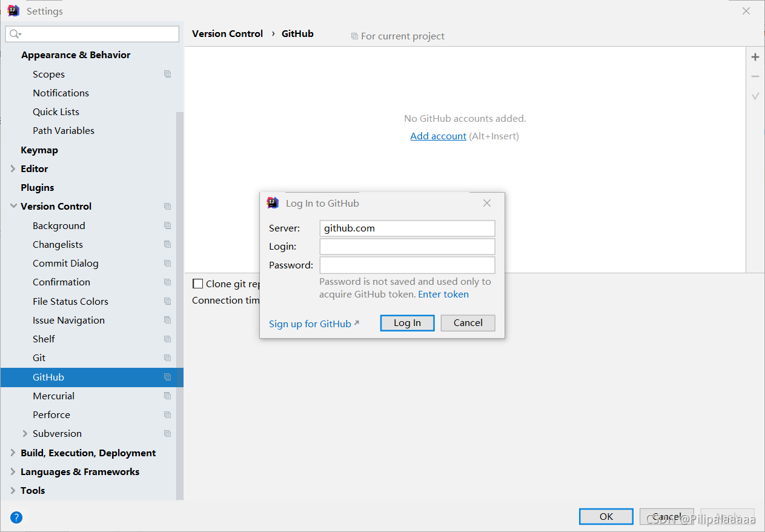This screenshot has height=532, width=765.
Task: Open Issue Navigation page
Action: (x=68, y=320)
